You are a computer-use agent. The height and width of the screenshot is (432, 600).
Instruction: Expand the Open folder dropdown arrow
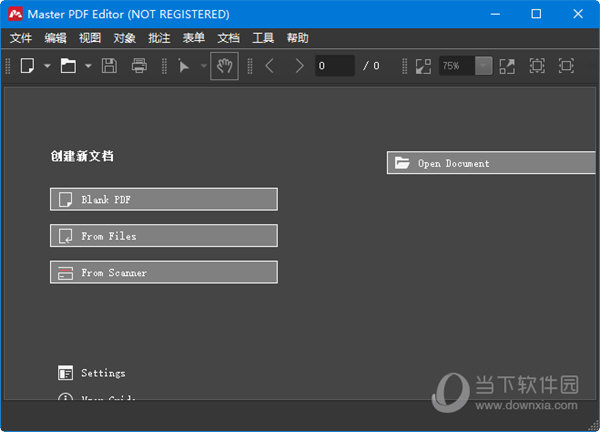click(88, 66)
